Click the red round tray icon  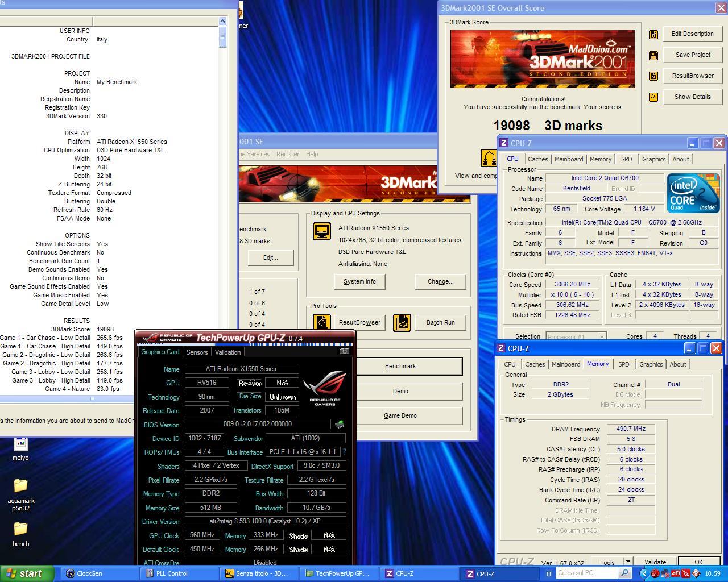(x=656, y=573)
